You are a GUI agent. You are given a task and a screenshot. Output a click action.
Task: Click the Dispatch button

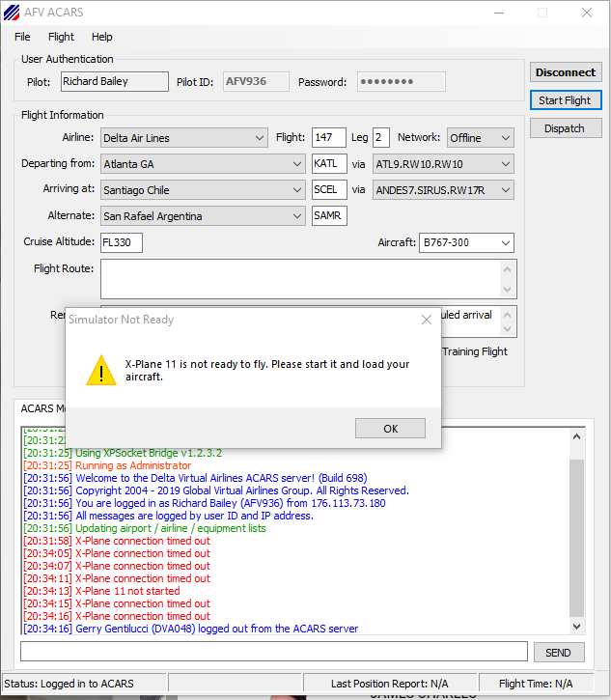point(566,128)
